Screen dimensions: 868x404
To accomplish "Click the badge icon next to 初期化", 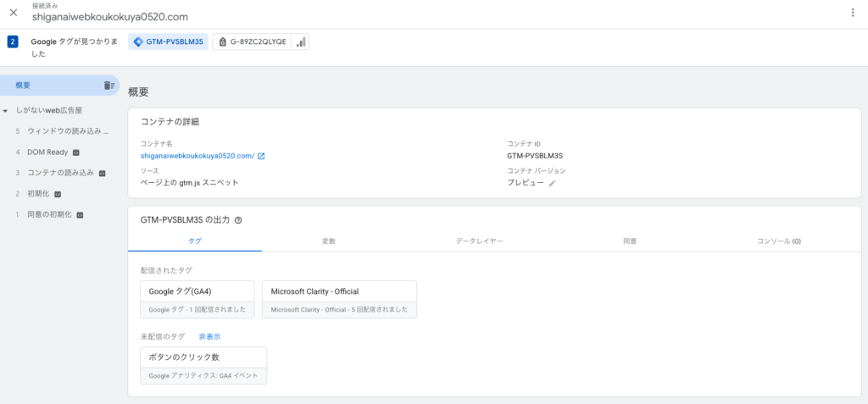I will 58,194.
